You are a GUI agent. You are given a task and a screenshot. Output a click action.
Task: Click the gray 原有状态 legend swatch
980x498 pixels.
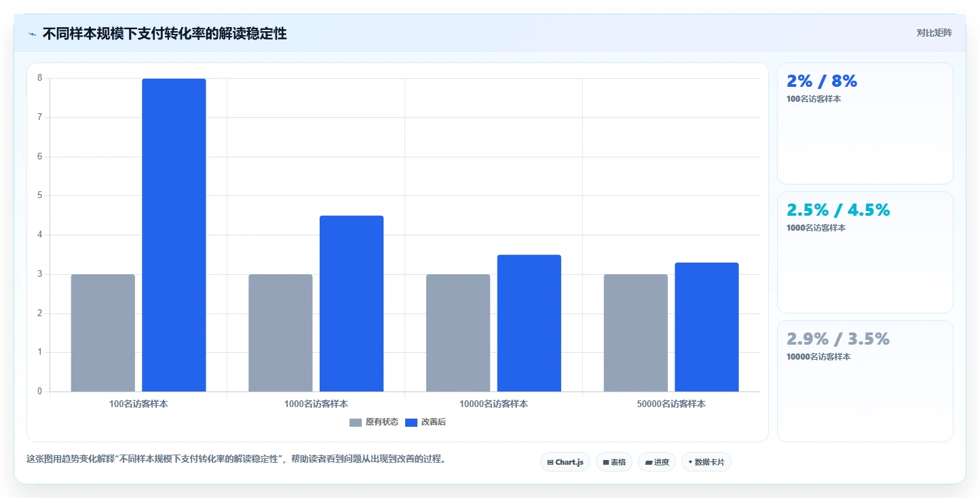(356, 422)
